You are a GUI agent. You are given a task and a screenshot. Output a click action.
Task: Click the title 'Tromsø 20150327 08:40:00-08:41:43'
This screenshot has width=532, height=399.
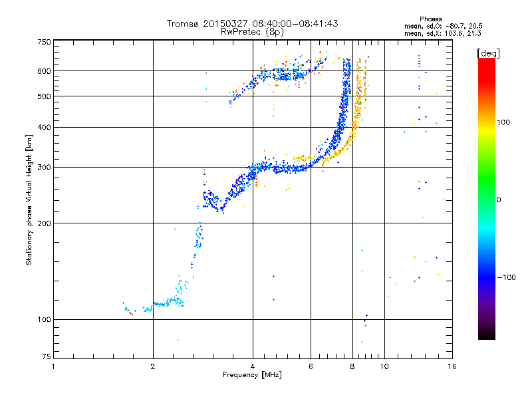252,23
